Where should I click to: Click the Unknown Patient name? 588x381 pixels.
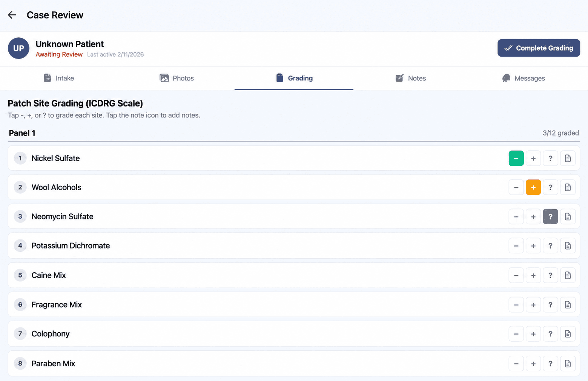coord(69,44)
